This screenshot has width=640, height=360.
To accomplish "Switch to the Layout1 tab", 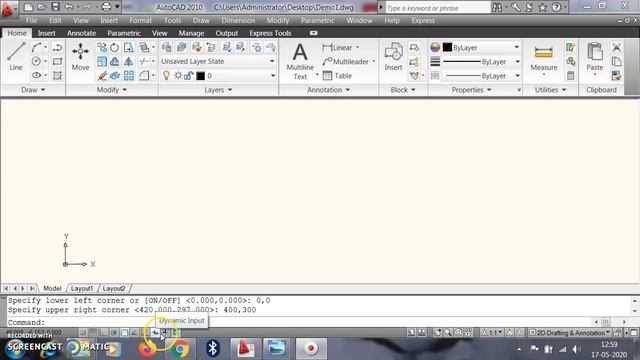I will coord(82,288).
